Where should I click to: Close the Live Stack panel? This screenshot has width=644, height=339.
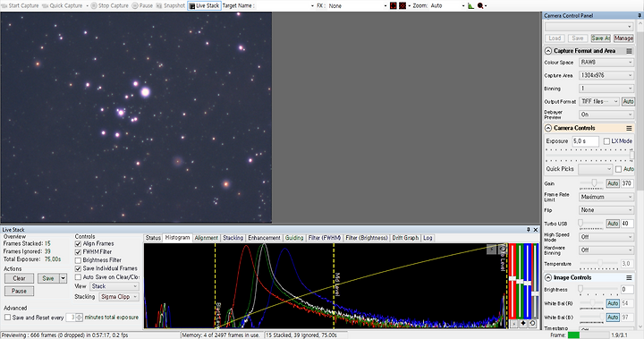(x=536, y=230)
